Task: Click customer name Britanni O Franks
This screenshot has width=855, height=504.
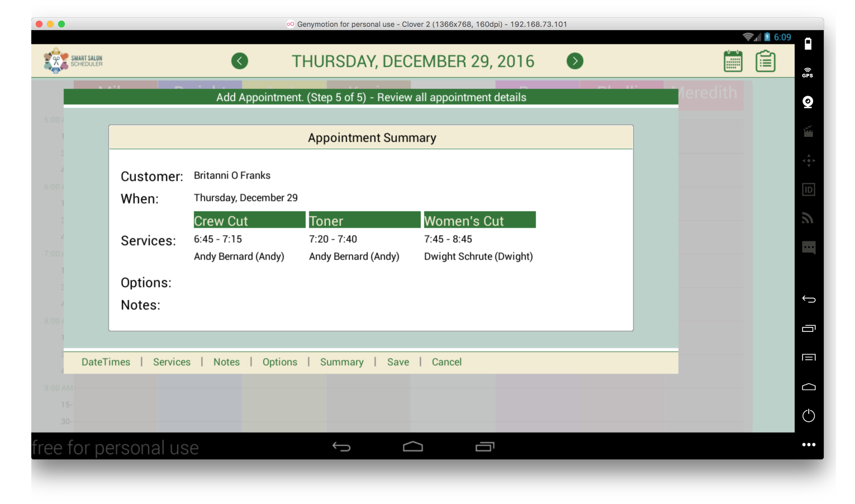Action: point(232,175)
